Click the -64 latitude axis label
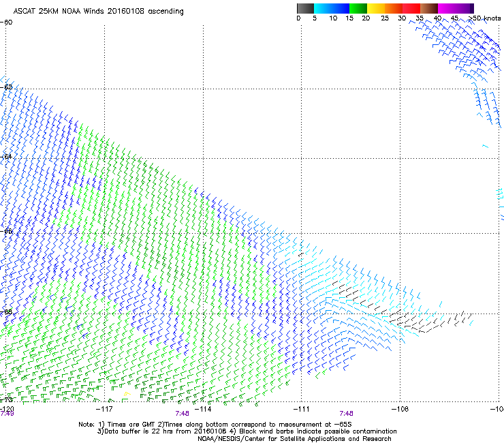Screen dimensions: 504x443 [6, 157]
